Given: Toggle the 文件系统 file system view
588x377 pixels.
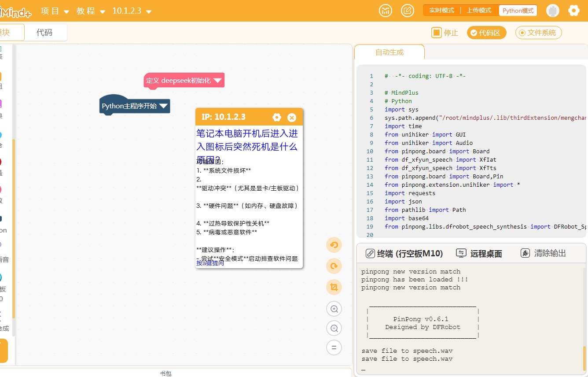Looking at the screenshot, I should [538, 33].
